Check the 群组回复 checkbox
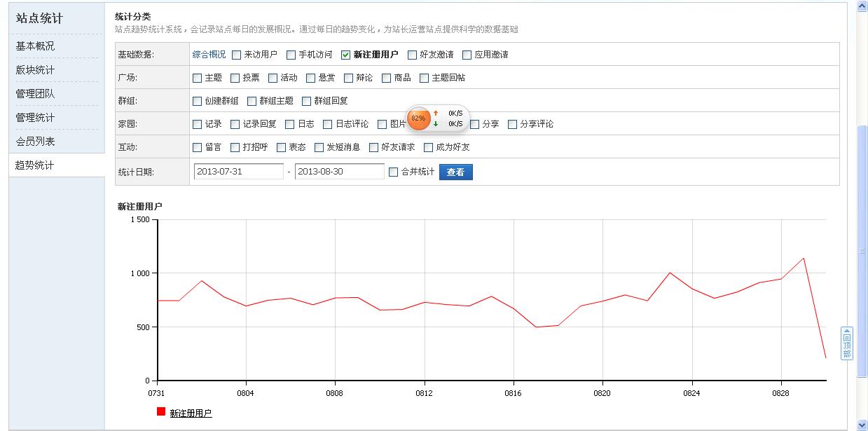The image size is (868, 431). coord(307,101)
